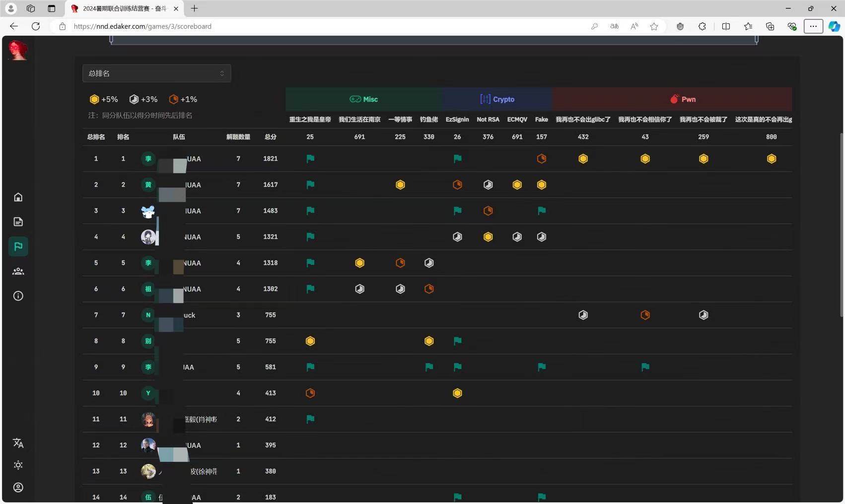Image resolution: width=845 pixels, height=504 pixels.
Task: Click the language translate sidebar icon
Action: (18, 443)
